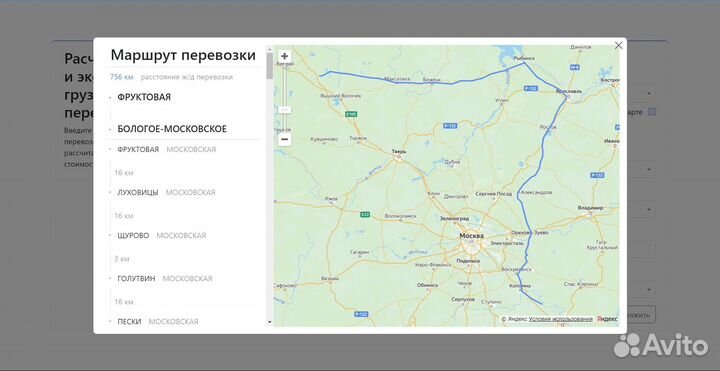Click Подольск label on map
720x371 pixels.
[x=468, y=261]
